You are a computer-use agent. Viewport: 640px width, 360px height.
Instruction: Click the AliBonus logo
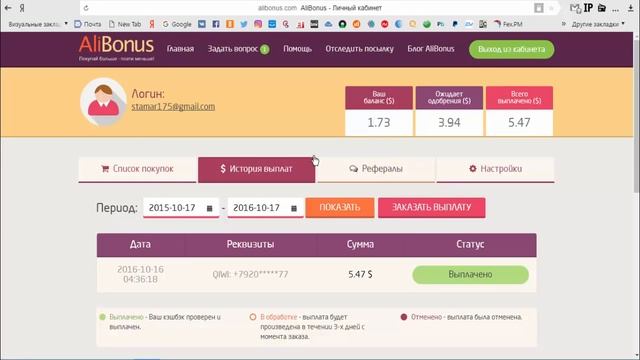[116, 48]
